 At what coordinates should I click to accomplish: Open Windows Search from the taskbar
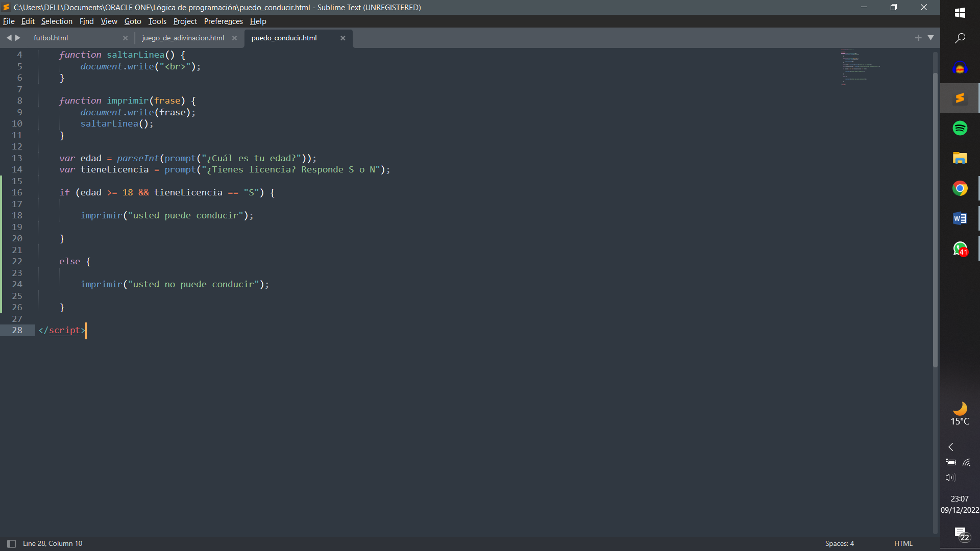tap(960, 38)
